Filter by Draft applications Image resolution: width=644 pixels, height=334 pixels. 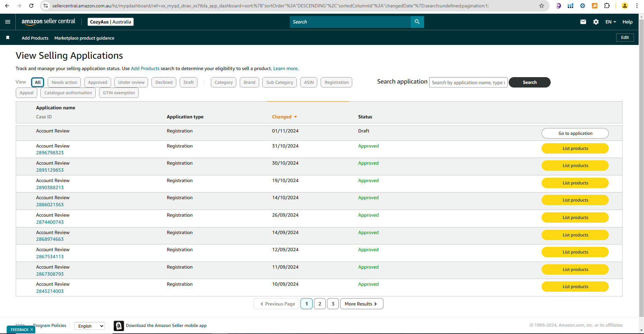tap(189, 82)
